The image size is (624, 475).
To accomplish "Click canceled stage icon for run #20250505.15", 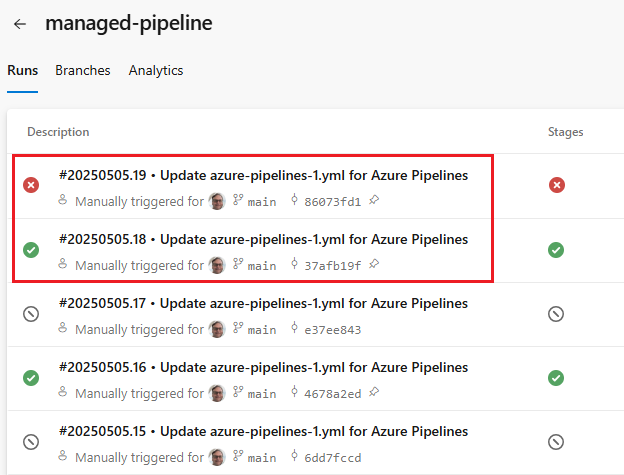I will pos(557,441).
